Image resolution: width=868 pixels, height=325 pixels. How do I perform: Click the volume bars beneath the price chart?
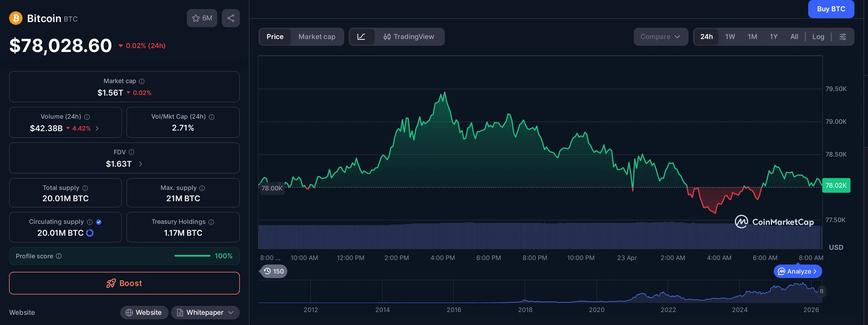[x=540, y=235]
